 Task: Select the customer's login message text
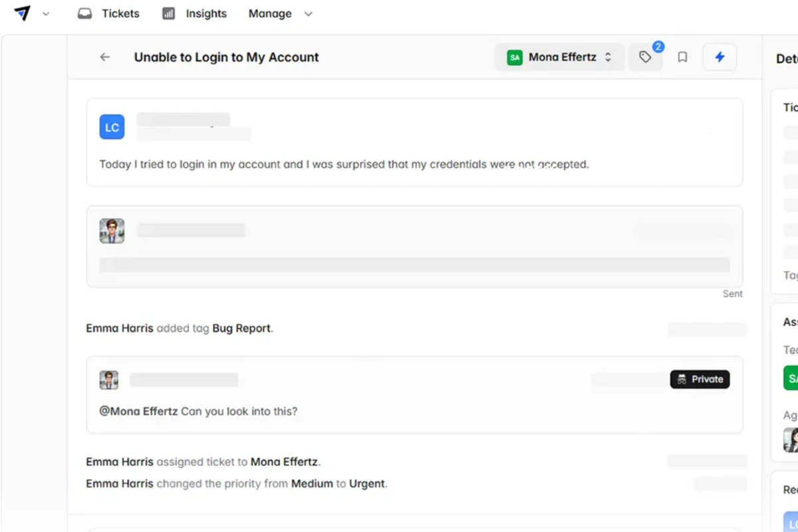pyautogui.click(x=344, y=164)
